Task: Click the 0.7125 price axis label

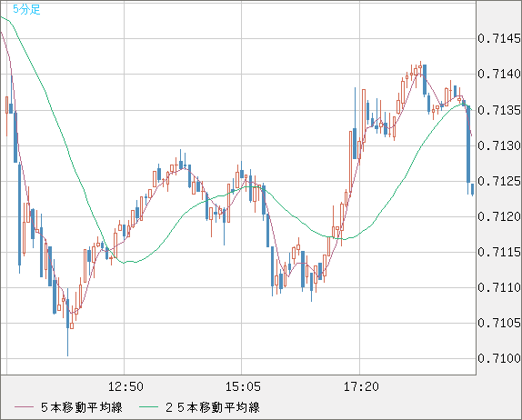Action: pyautogui.click(x=499, y=181)
